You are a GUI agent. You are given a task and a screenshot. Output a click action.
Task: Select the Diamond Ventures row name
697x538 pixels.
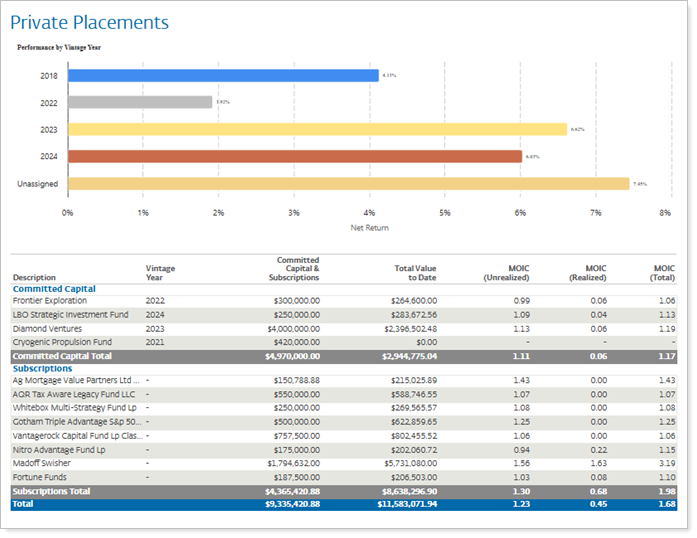47,329
